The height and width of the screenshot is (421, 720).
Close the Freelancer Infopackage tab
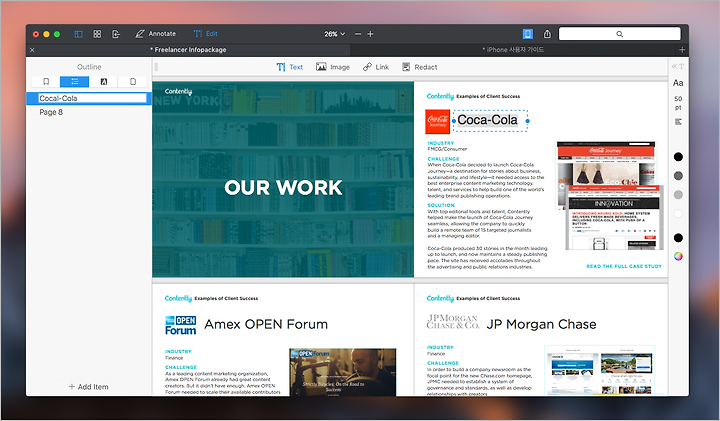(x=32, y=50)
